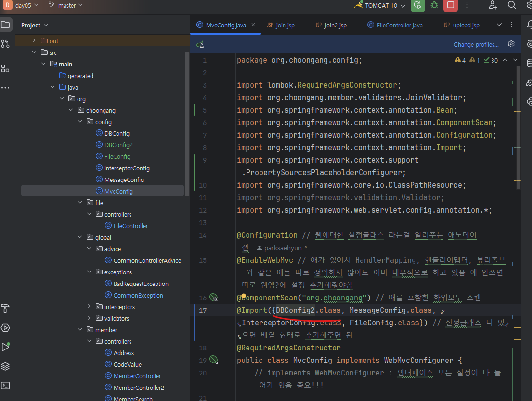Open the inspection warnings summary widget
This screenshot has height=401, width=532.
tap(476, 60)
